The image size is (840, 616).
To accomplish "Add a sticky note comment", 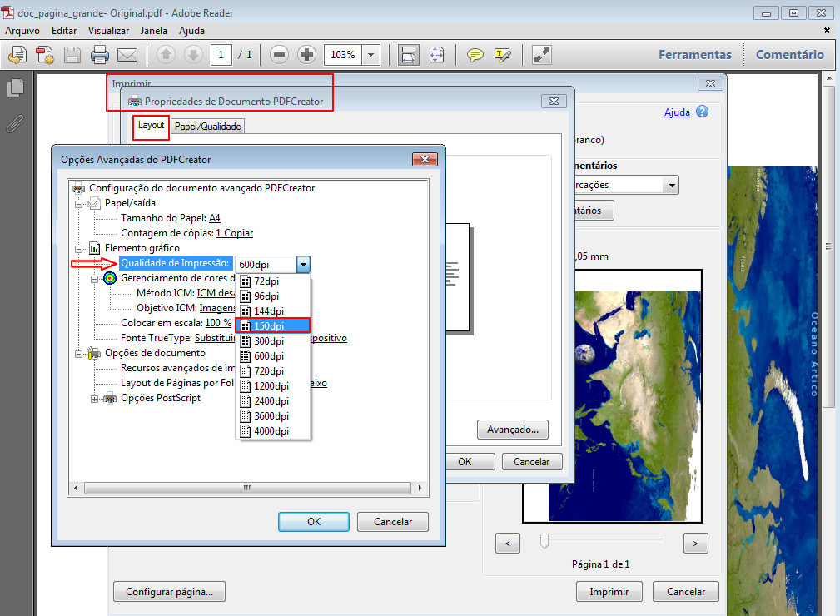I will coord(475,55).
